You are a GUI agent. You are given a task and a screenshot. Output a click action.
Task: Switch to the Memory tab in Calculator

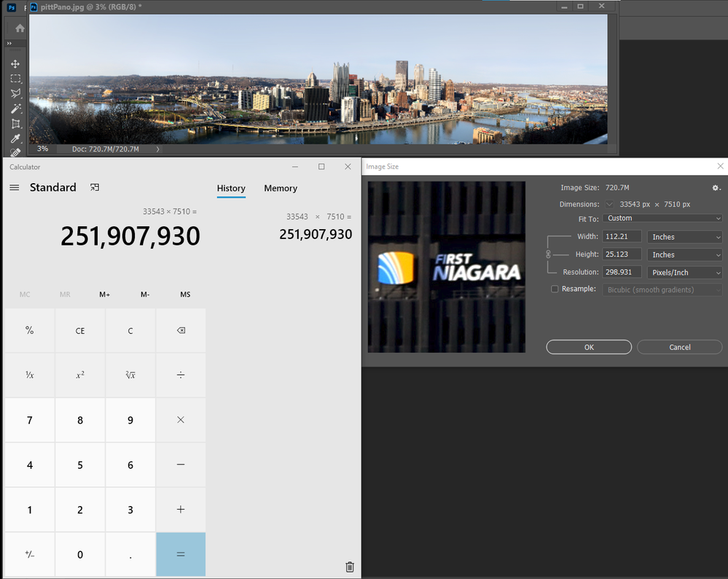coord(281,188)
